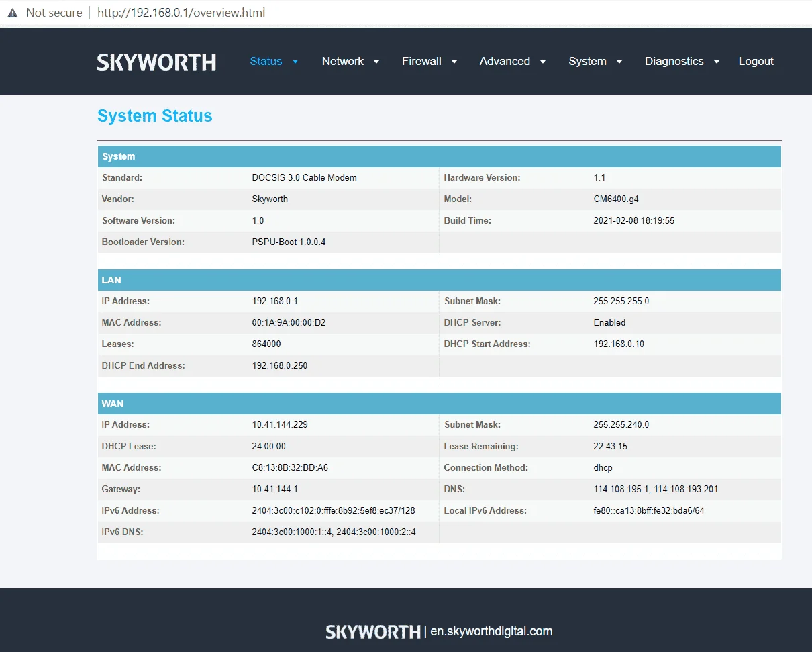Select the DOCSIS 3.0 Cable Modem value

[x=305, y=178]
